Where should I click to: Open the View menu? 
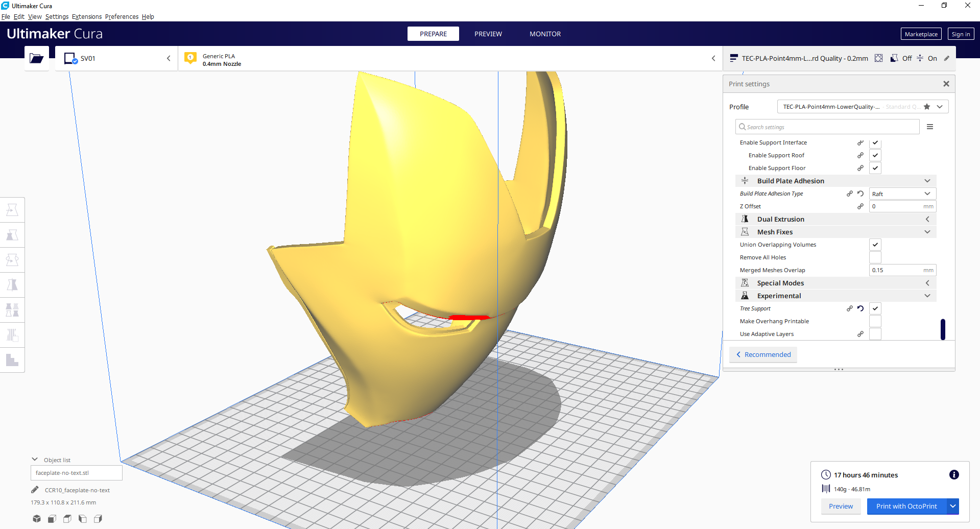[35, 16]
